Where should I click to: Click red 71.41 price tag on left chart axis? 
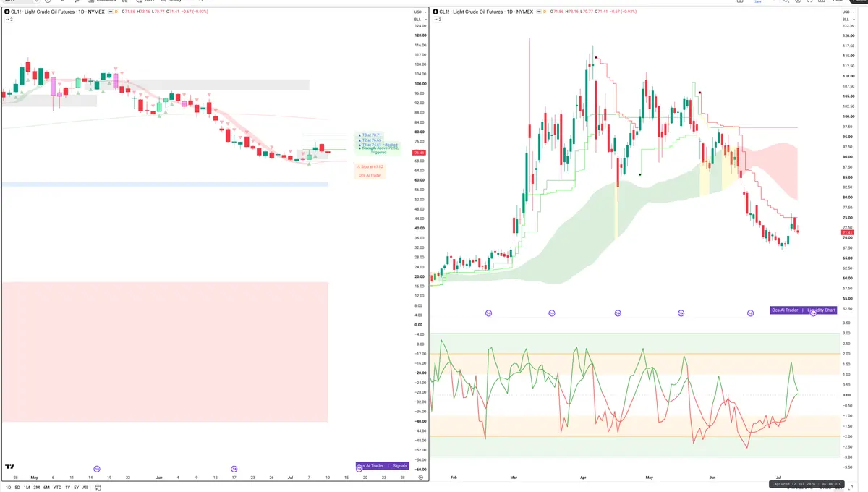click(419, 153)
